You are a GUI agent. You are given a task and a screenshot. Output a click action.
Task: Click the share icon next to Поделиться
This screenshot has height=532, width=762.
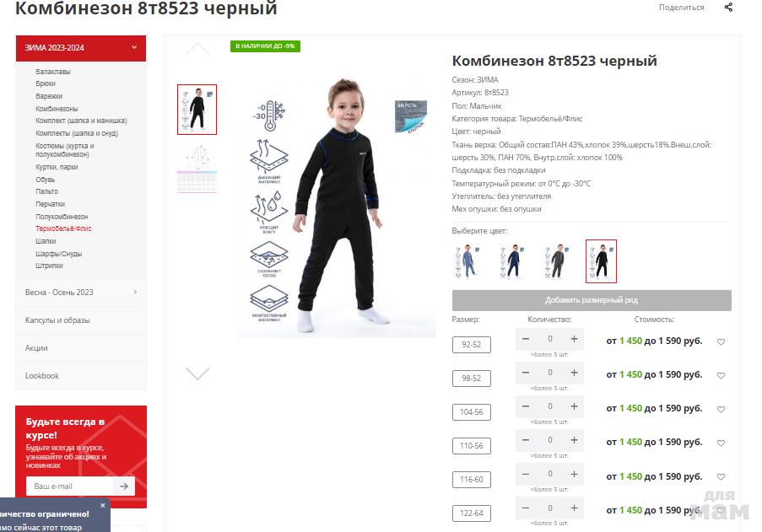click(x=728, y=8)
